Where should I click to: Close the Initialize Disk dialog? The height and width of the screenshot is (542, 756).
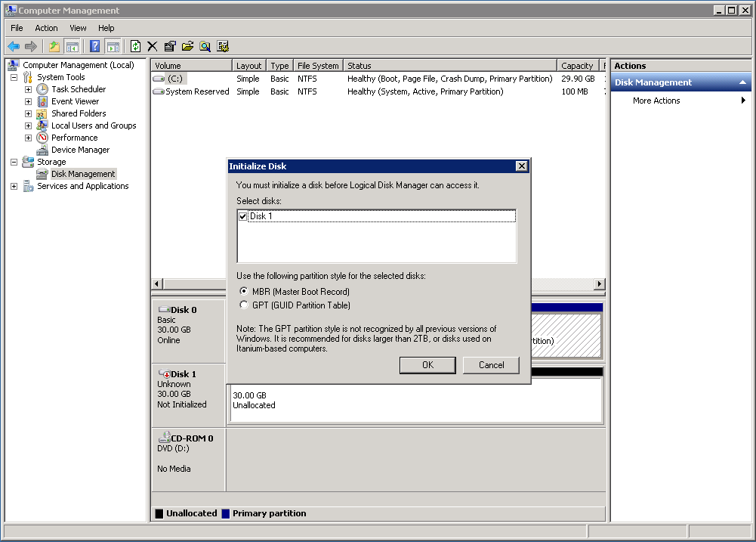click(x=522, y=166)
